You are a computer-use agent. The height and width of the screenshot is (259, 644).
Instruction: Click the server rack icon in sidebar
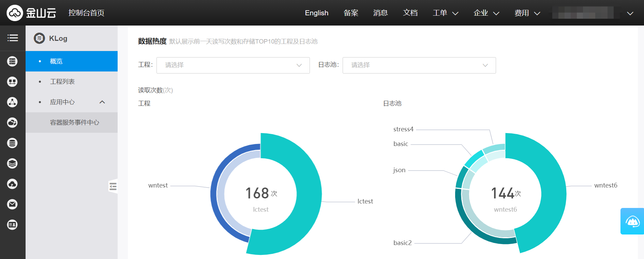tap(12, 61)
